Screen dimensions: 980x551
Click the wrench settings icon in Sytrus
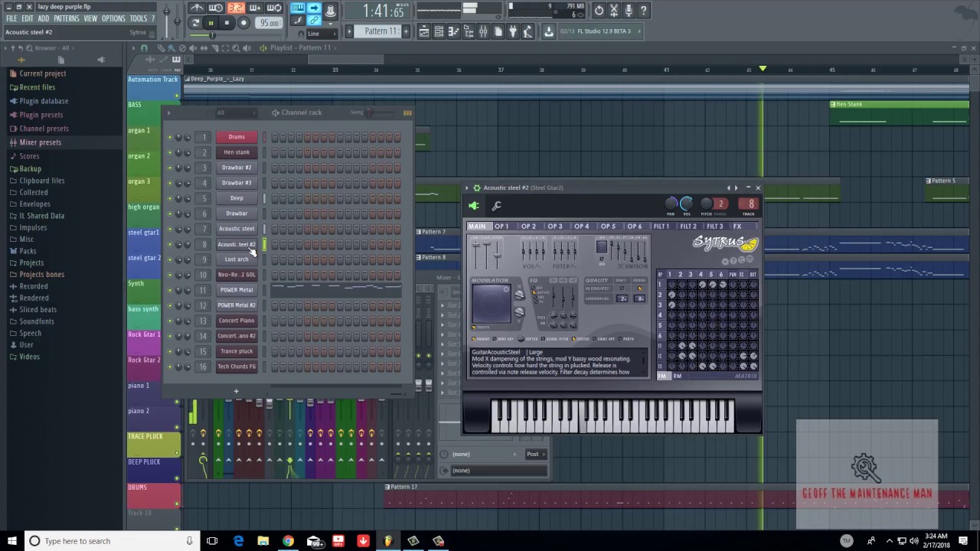[496, 205]
